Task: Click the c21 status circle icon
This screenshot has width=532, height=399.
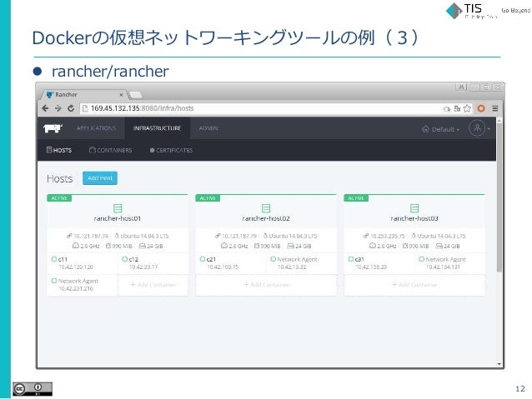Action: click(203, 259)
